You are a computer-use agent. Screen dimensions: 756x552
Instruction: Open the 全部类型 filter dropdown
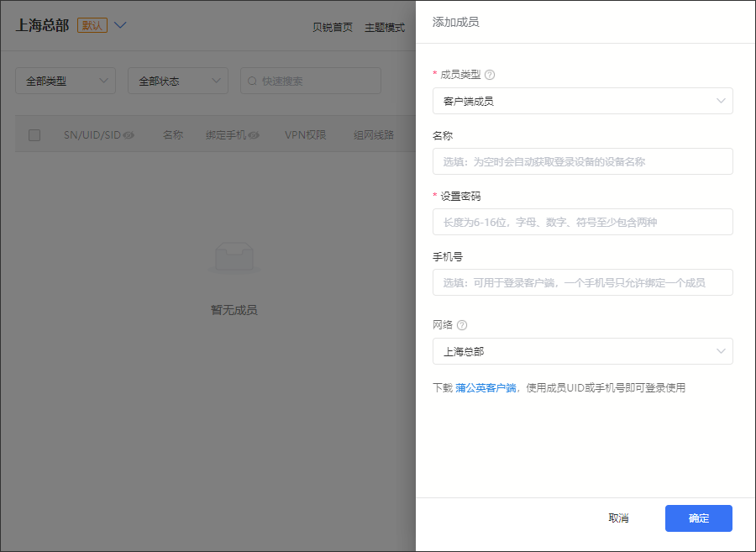tap(66, 81)
